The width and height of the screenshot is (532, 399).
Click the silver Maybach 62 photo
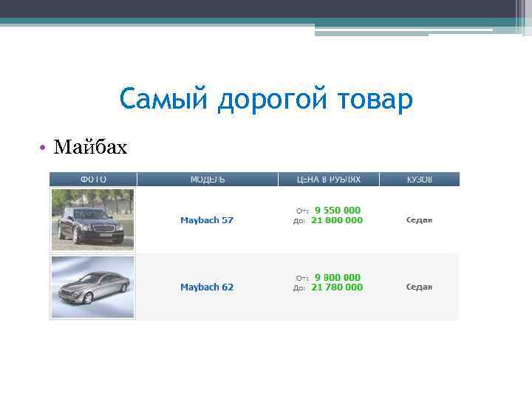[92, 287]
